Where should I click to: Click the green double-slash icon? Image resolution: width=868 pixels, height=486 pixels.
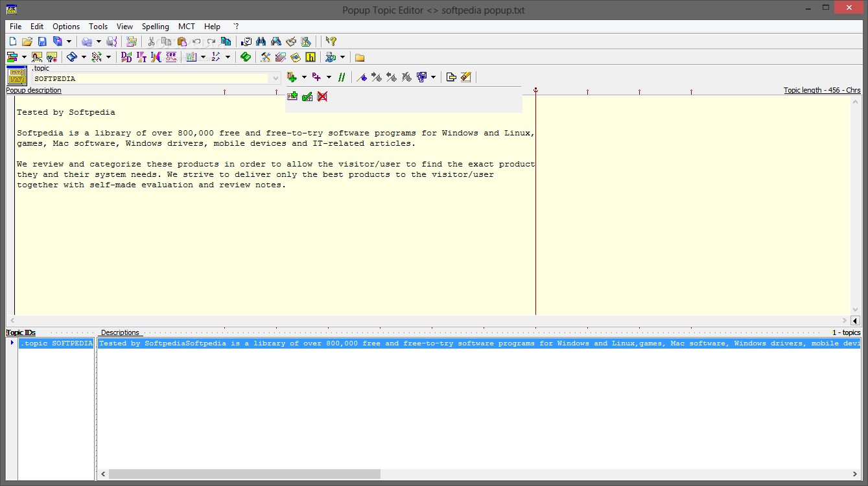tap(341, 77)
